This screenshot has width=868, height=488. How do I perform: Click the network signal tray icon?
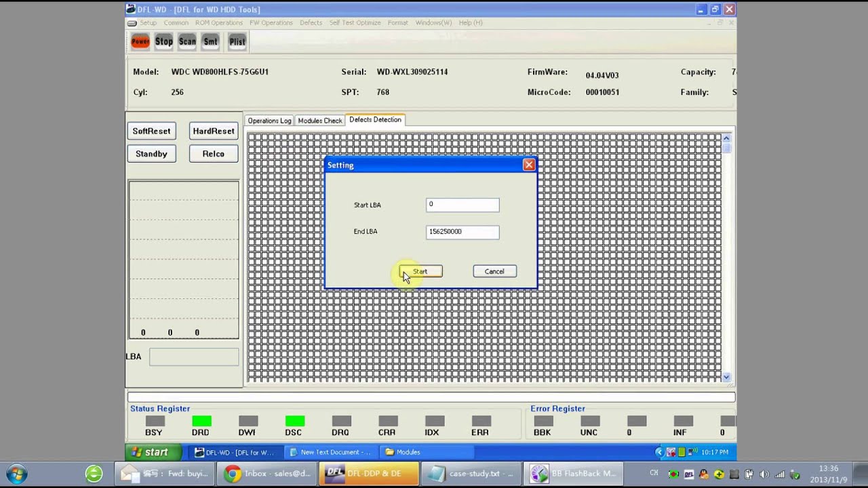tap(780, 474)
